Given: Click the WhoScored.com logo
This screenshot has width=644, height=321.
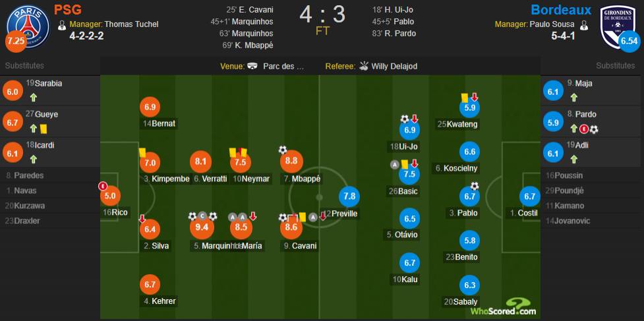Looking at the screenshot, I should 503,307.
